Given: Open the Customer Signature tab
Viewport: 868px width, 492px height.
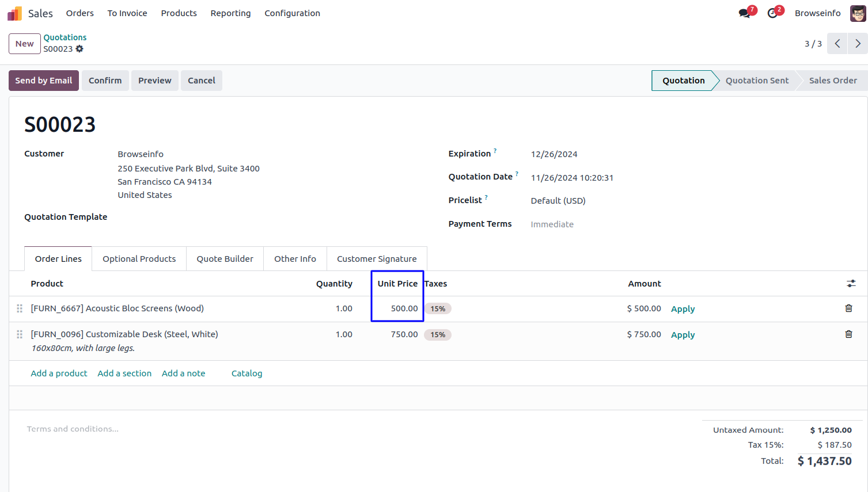Looking at the screenshot, I should pos(377,259).
